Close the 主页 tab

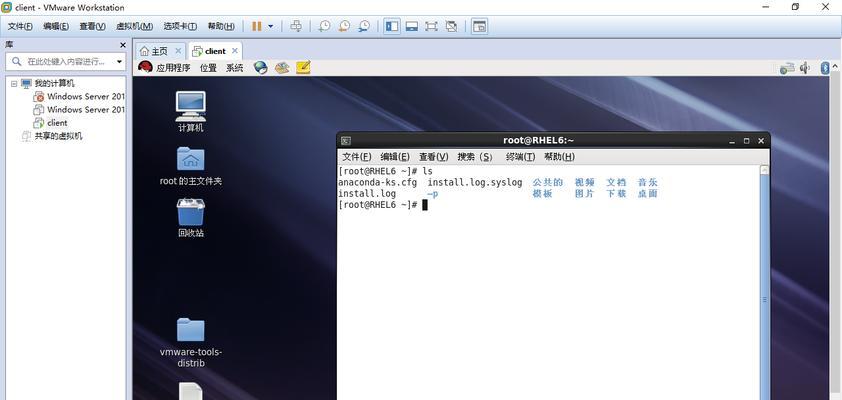tap(178, 51)
